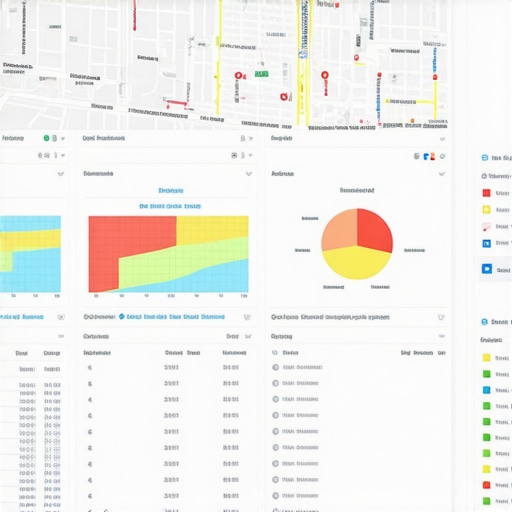Open the dropdown arrow in the middle panel's second toolbar row

[250, 155]
